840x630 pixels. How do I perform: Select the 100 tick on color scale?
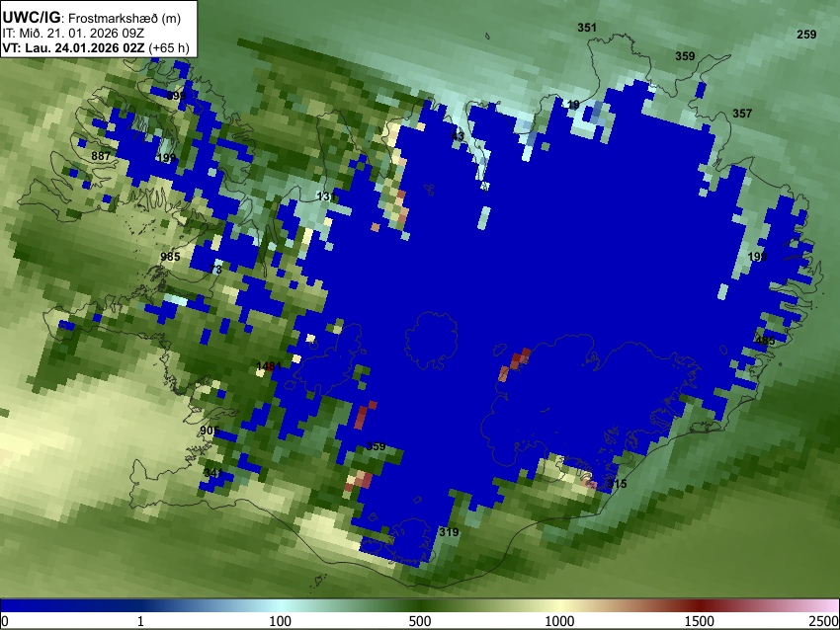(280, 621)
